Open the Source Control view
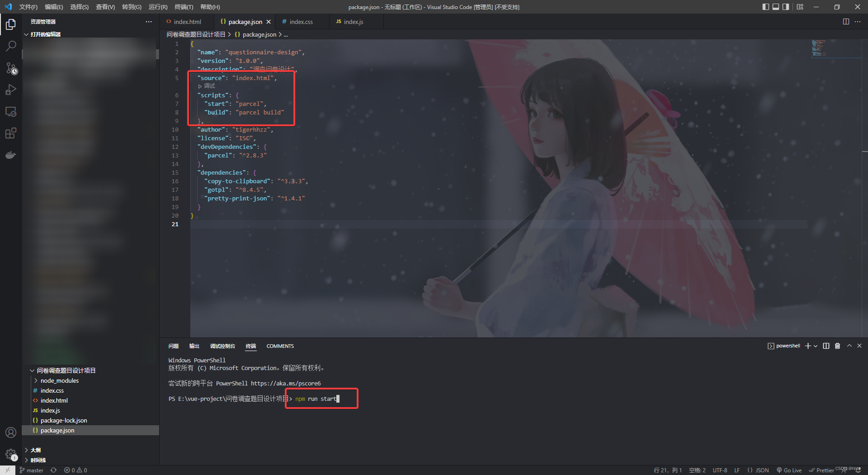This screenshot has height=475, width=868. [x=11, y=68]
